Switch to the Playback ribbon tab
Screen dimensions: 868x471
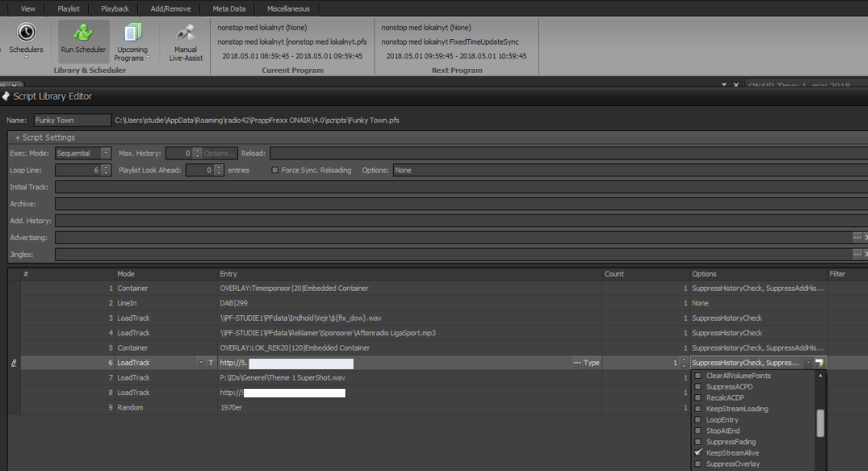115,8
